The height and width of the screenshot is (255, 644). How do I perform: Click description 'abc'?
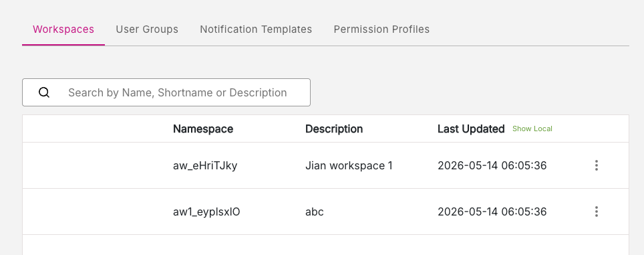pyautogui.click(x=314, y=211)
